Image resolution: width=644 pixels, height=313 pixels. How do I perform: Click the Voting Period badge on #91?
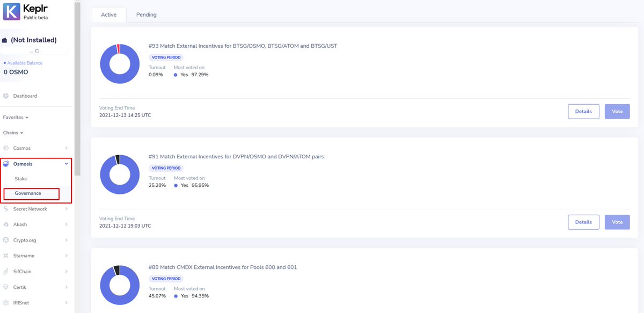coord(166,168)
